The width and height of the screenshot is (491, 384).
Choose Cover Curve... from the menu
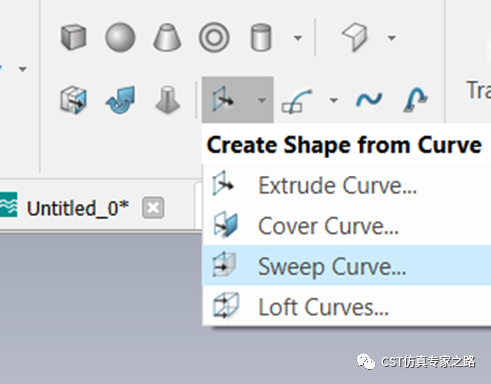[346, 226]
